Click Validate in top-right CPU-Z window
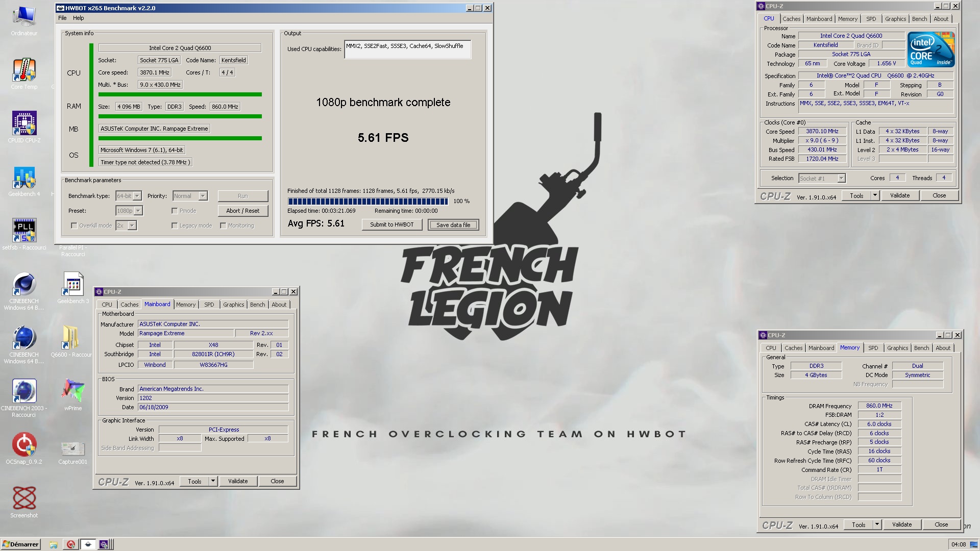Viewport: 980px width, 551px height. 900,195
